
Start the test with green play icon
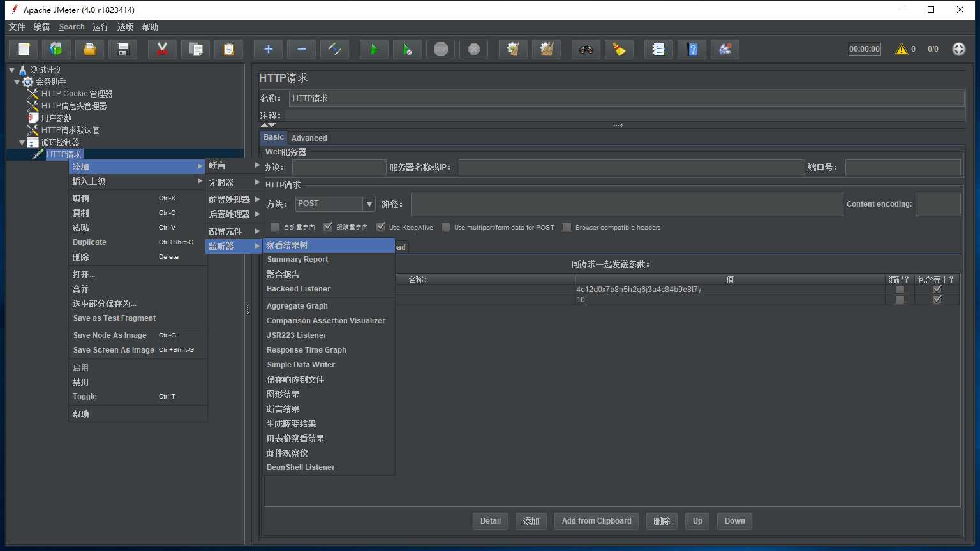click(374, 49)
